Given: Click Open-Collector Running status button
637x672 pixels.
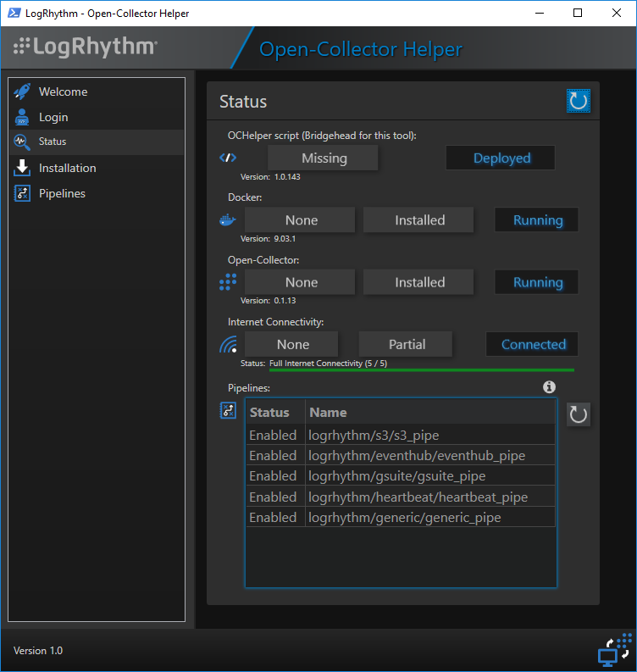Looking at the screenshot, I should click(537, 282).
